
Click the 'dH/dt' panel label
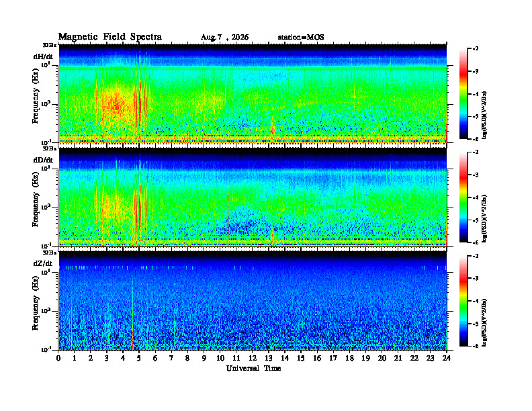point(43,56)
